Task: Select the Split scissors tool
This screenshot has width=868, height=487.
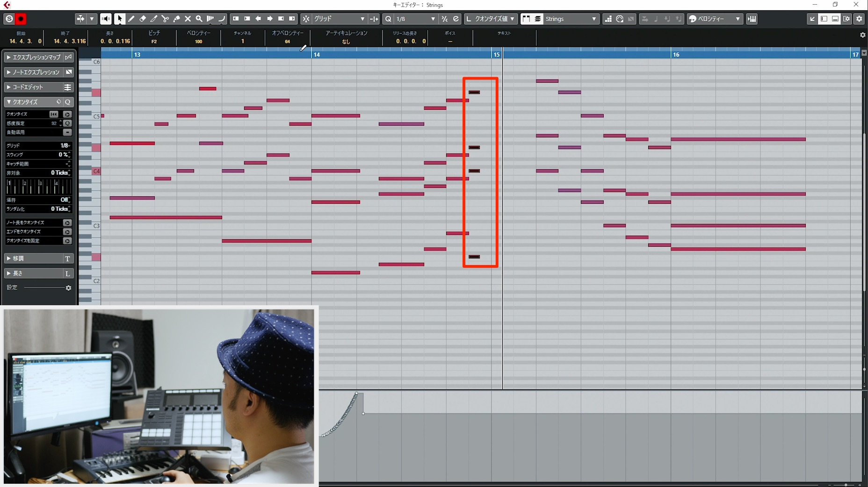Action: click(165, 19)
